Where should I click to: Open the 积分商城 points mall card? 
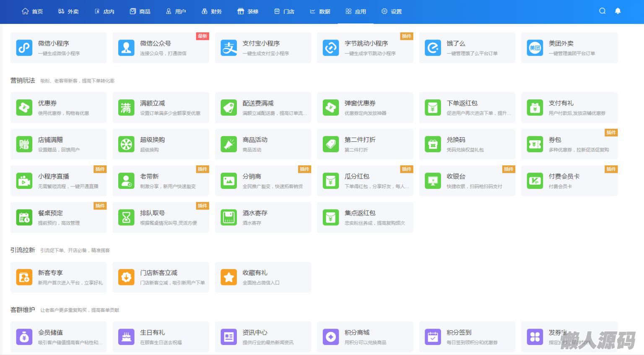click(365, 337)
